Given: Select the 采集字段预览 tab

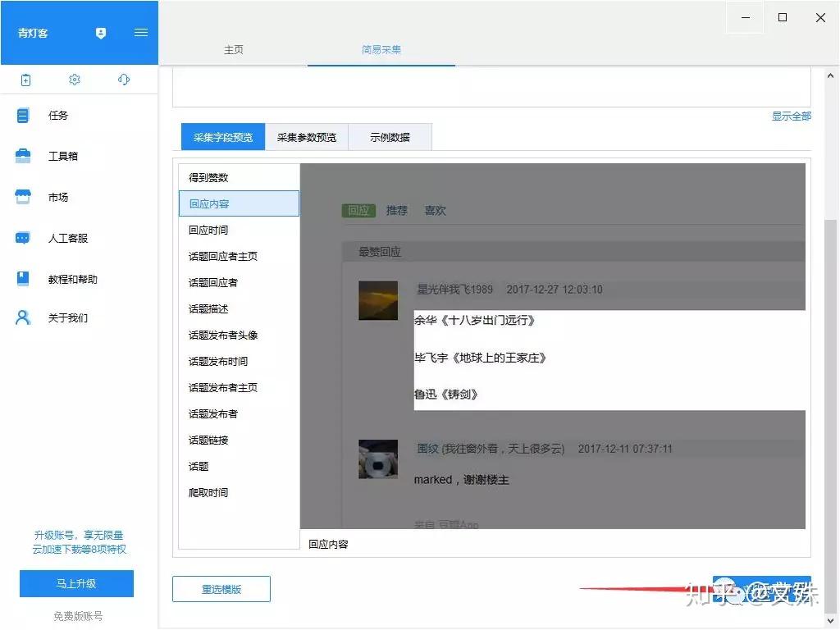Looking at the screenshot, I should tap(223, 137).
